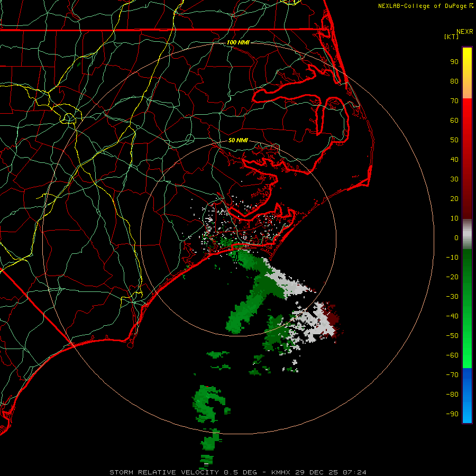Click the [KT] units label
Viewport: 476px width, 476px height.
tap(452, 36)
